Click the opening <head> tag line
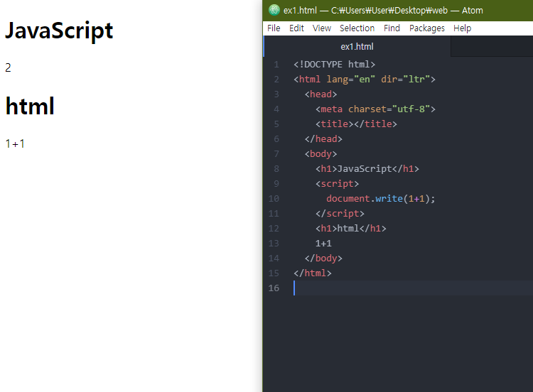 [321, 94]
